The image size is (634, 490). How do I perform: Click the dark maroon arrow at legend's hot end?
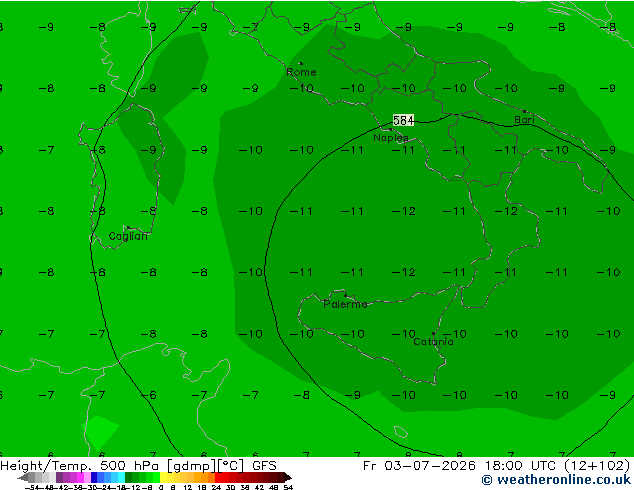tap(287, 477)
